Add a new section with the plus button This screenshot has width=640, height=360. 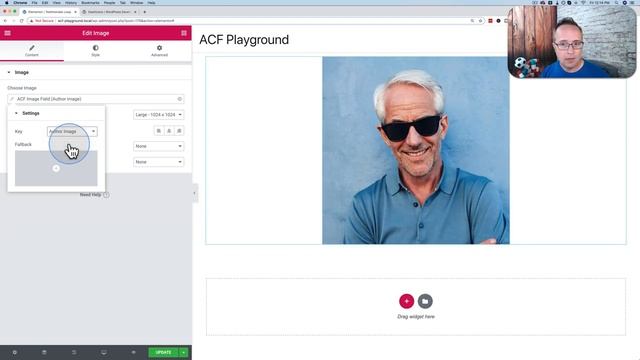click(x=407, y=301)
